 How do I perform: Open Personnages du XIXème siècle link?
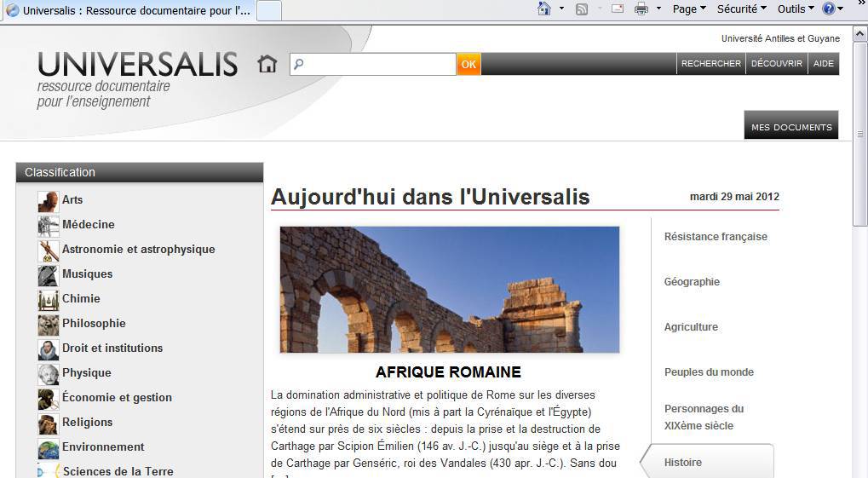[x=704, y=417]
